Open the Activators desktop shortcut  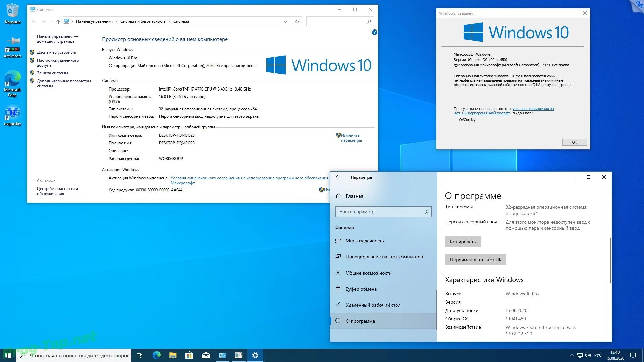coord(12,48)
